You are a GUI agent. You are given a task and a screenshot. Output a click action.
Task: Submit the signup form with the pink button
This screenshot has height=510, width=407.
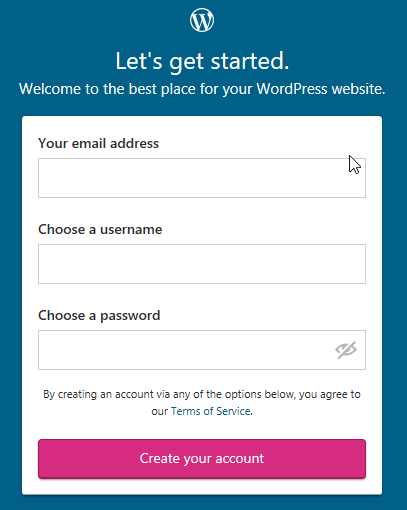click(202, 459)
